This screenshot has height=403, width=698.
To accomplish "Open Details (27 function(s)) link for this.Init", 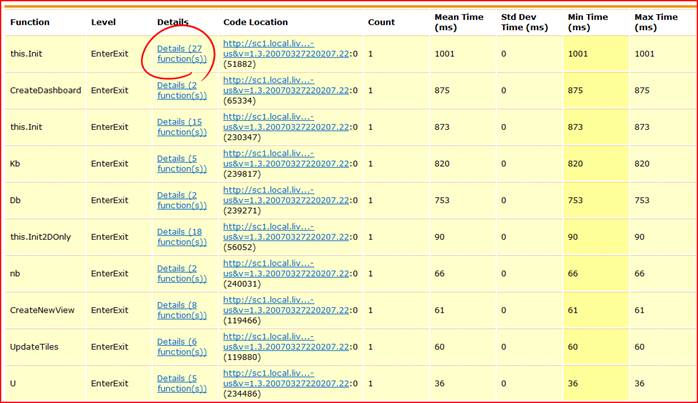I will click(181, 54).
